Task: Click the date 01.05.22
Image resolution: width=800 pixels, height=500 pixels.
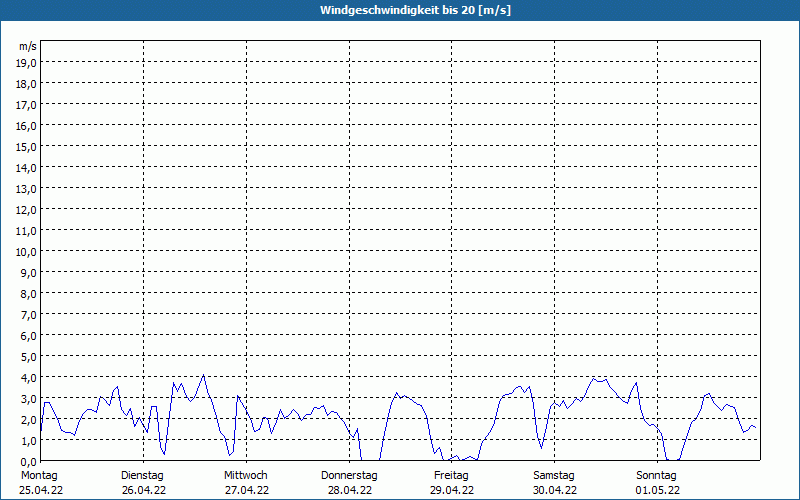Action: tap(658, 490)
